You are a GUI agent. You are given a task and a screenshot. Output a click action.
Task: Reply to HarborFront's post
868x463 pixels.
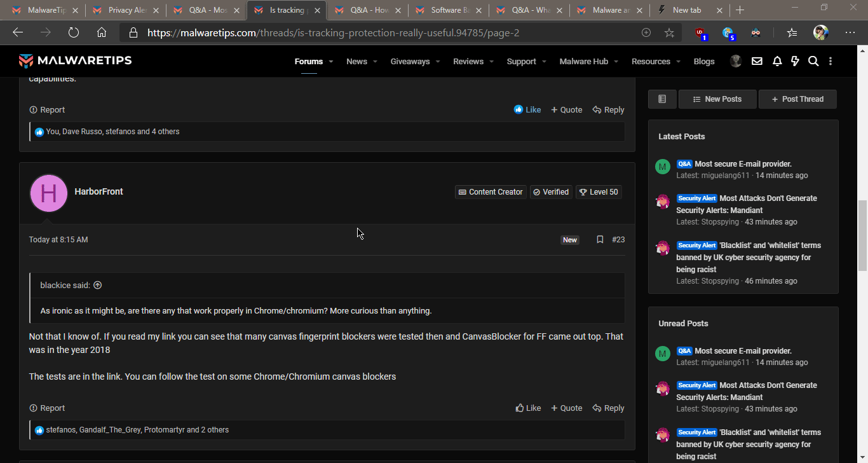coord(608,408)
